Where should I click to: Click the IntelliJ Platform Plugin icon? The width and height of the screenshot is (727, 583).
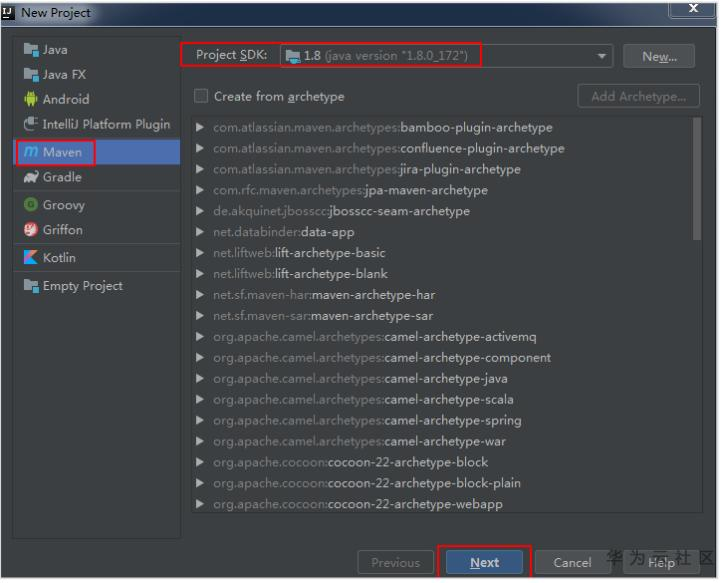click(31, 124)
